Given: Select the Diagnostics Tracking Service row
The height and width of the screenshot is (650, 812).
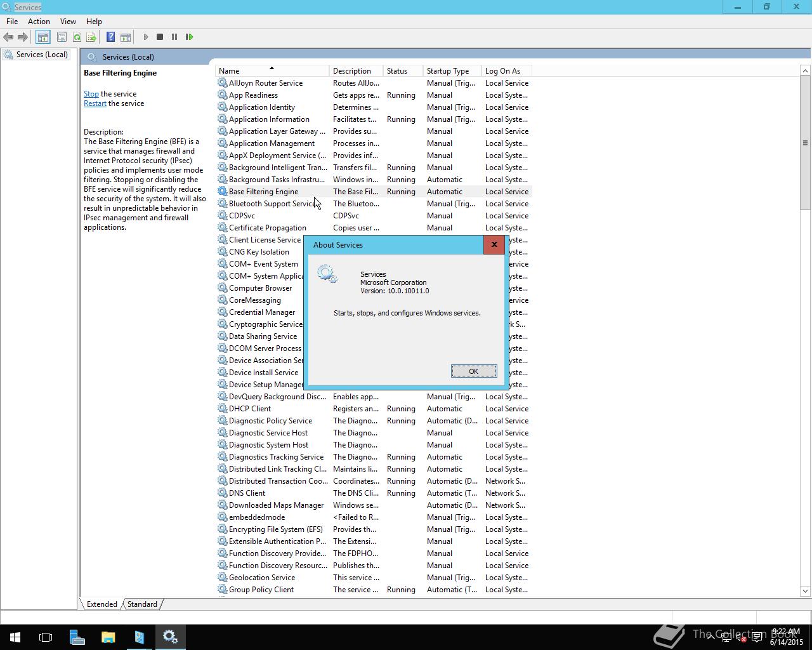Looking at the screenshot, I should click(373, 457).
